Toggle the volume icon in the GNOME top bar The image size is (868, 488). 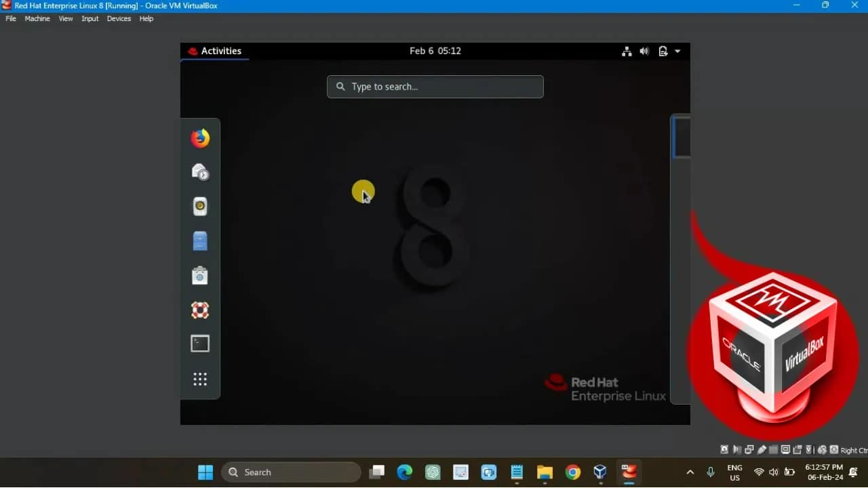(x=644, y=51)
